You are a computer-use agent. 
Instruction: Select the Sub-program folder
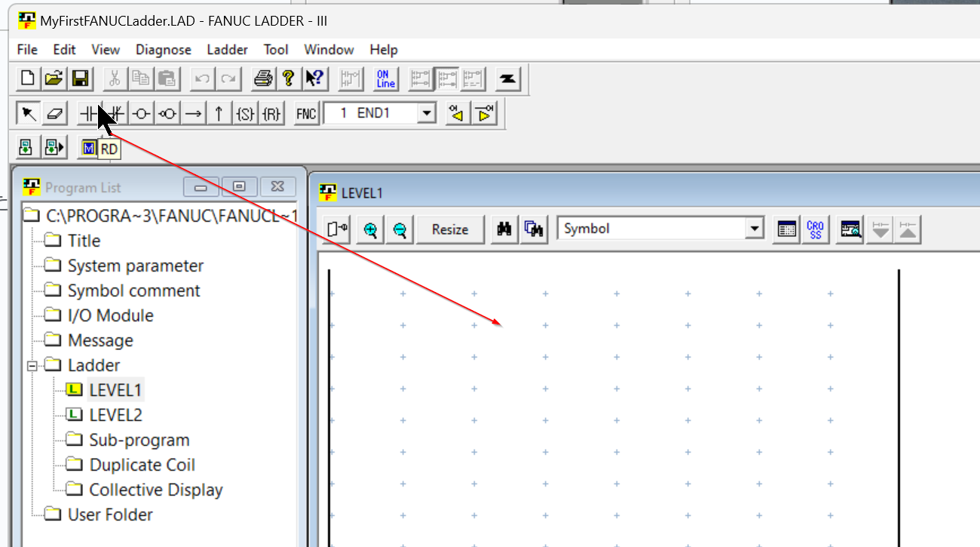pos(139,440)
